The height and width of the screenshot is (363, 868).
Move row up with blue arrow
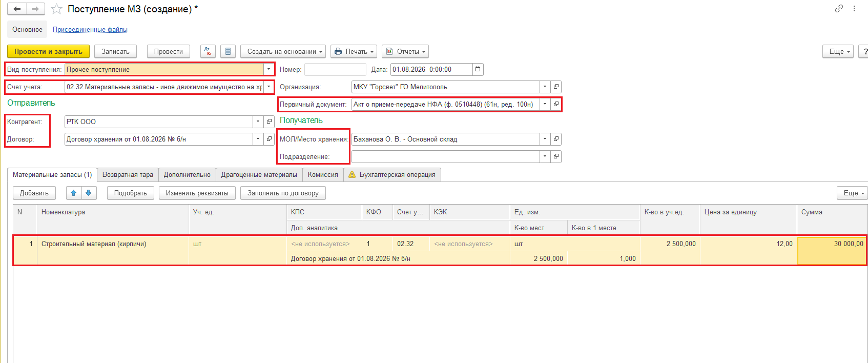point(74,193)
